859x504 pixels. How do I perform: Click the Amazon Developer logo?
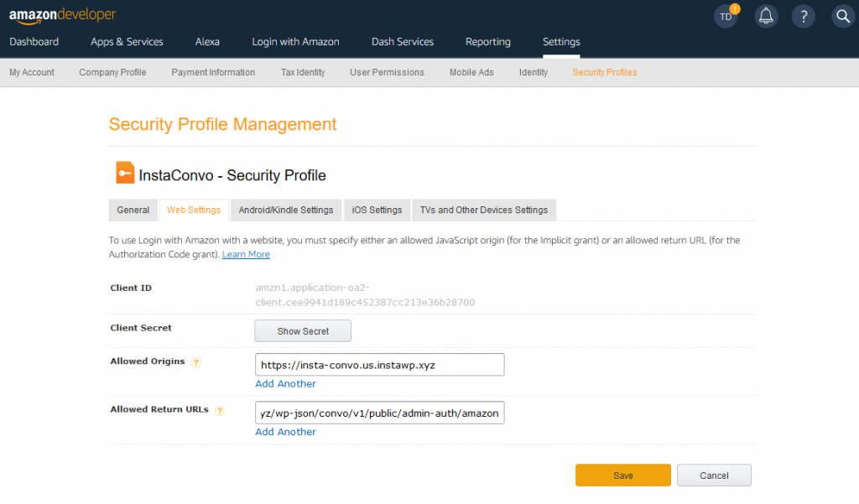(x=62, y=15)
